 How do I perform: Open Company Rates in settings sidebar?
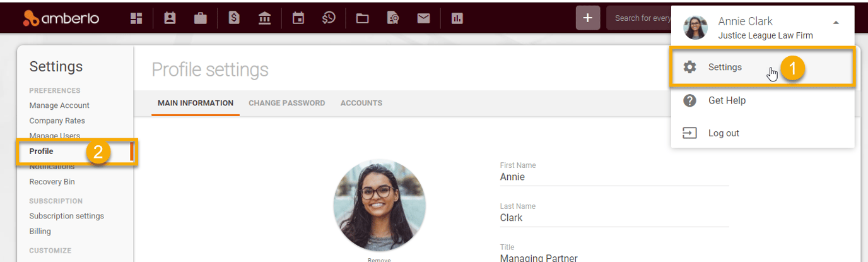coord(57,121)
